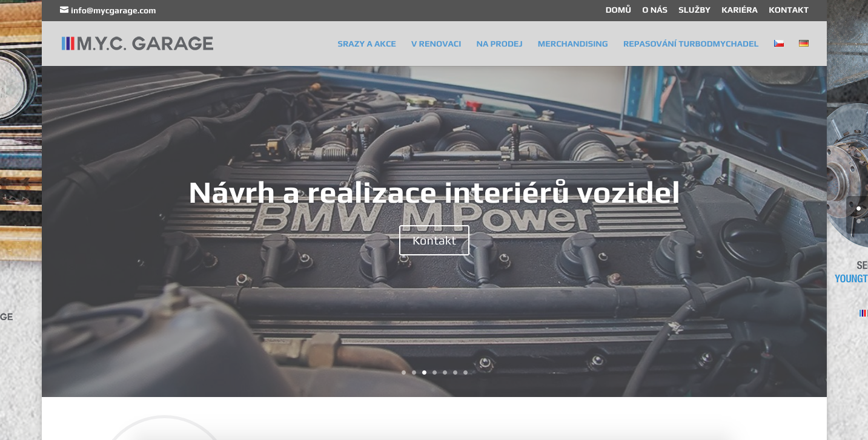Open the V RENOVACI section

(x=436, y=44)
